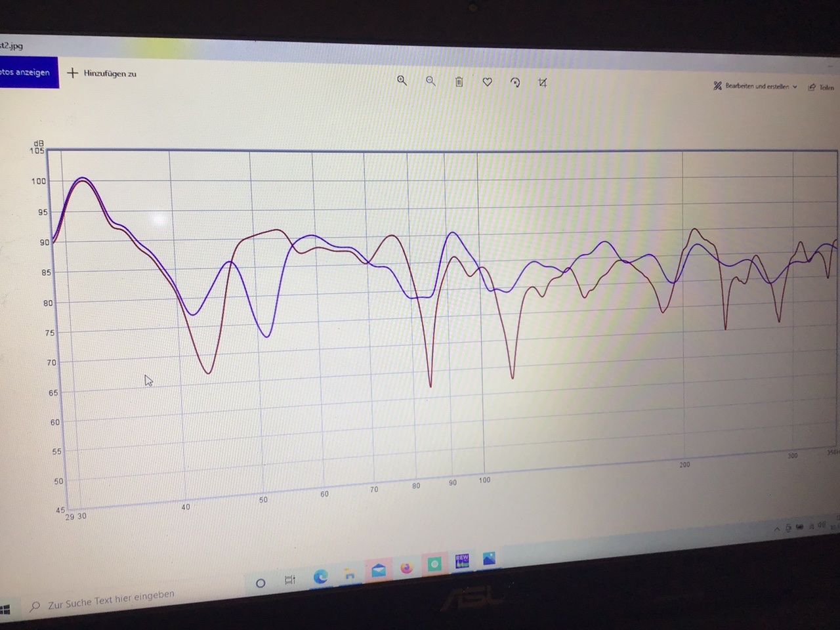Viewport: 840px width, 630px height.
Task: Open Microsoft Edge from the taskbar
Action: (x=320, y=576)
